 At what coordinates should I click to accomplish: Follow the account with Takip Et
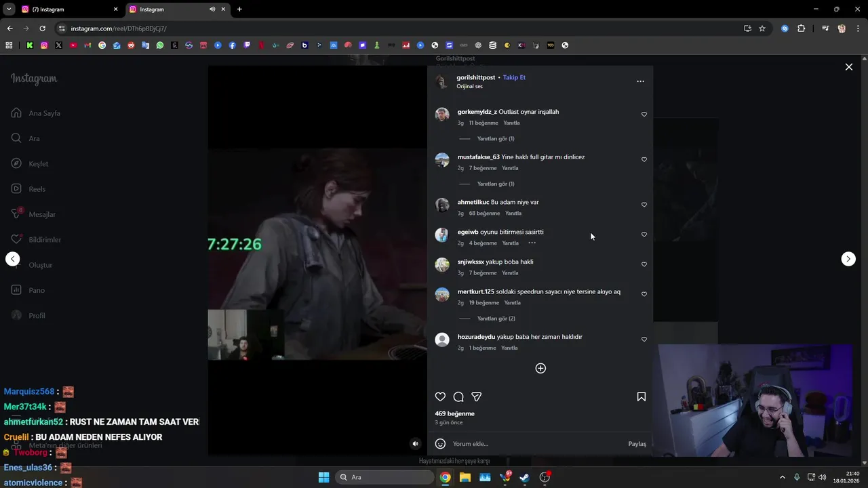coord(514,77)
